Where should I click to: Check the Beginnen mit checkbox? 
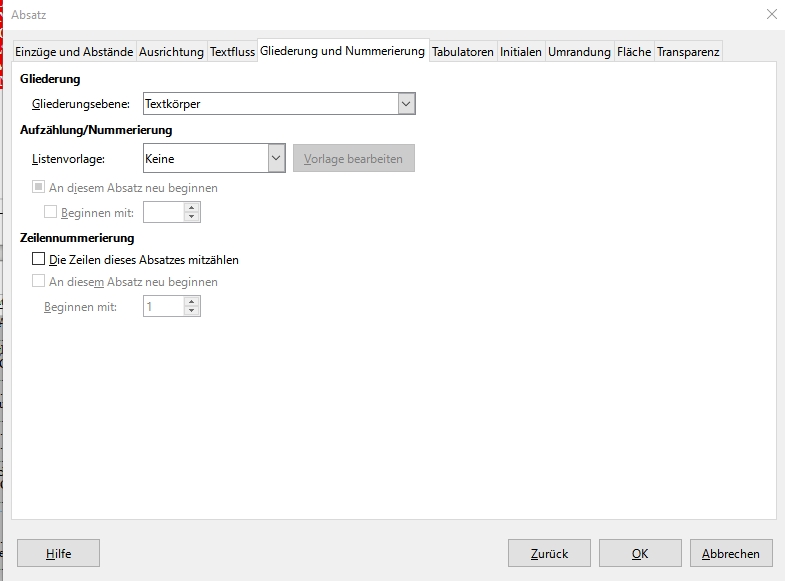click(51, 212)
